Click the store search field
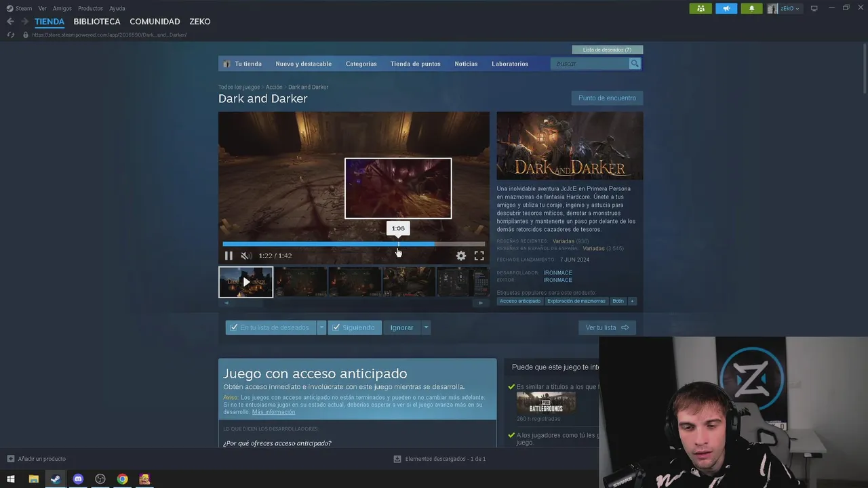The width and height of the screenshot is (868, 488). 590,64
